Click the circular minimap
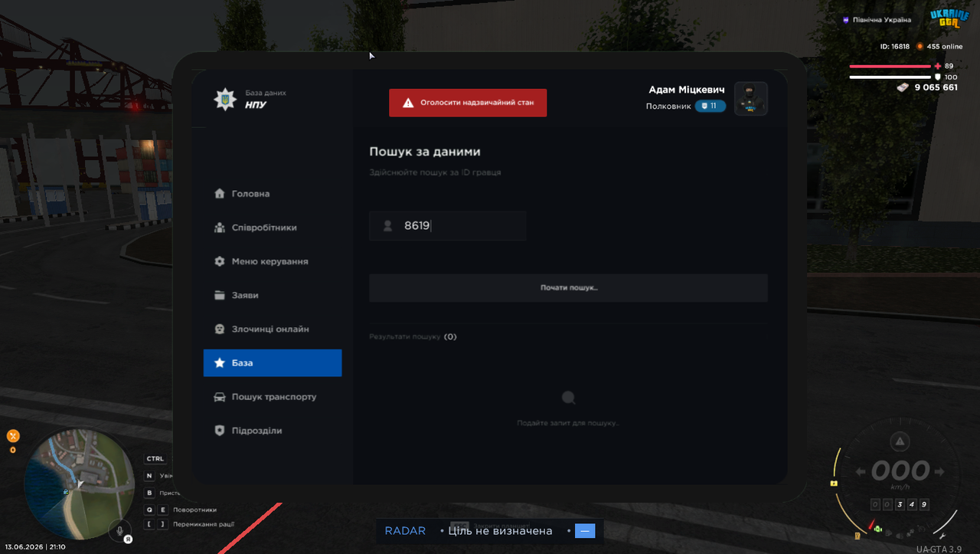This screenshot has width=980, height=554. coord(80,485)
